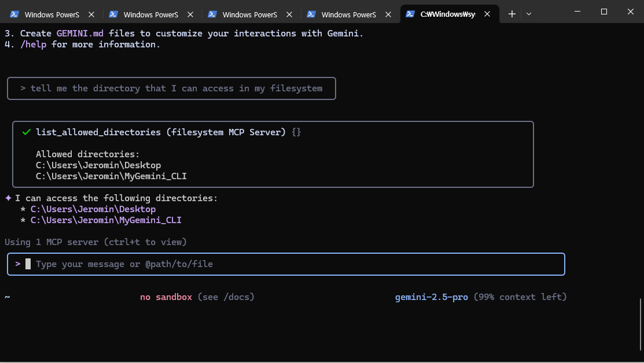
Task: Click 'Using 1 MCP server' status line
Action: coord(95,242)
